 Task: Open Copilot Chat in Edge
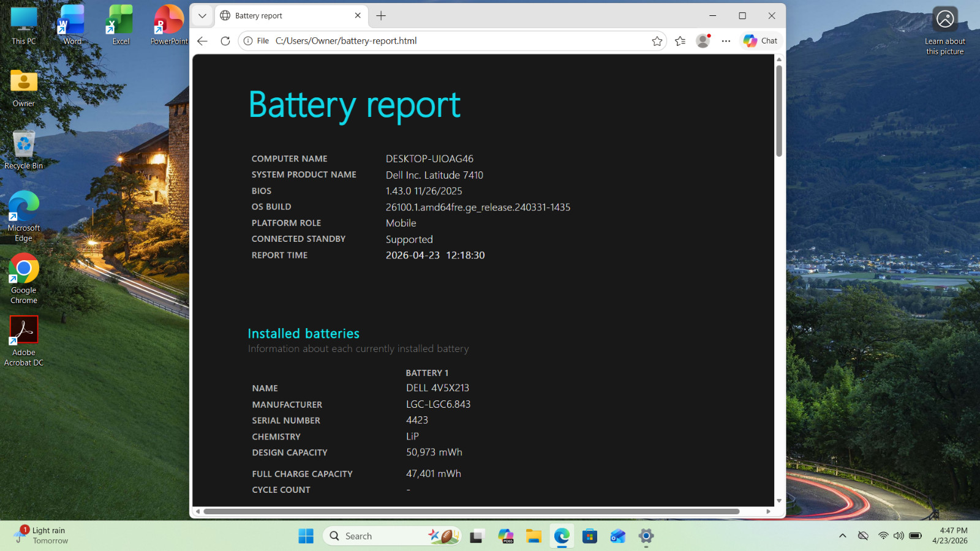pyautogui.click(x=760, y=41)
